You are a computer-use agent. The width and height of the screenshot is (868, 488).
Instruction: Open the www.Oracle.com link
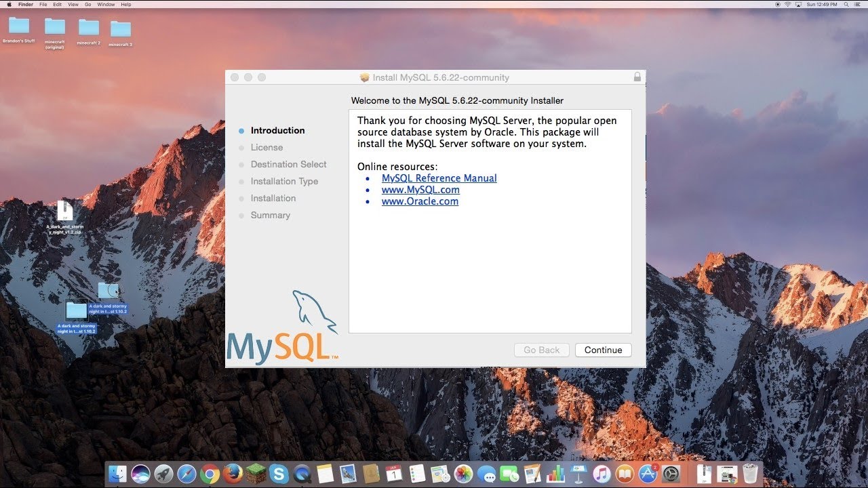click(420, 201)
